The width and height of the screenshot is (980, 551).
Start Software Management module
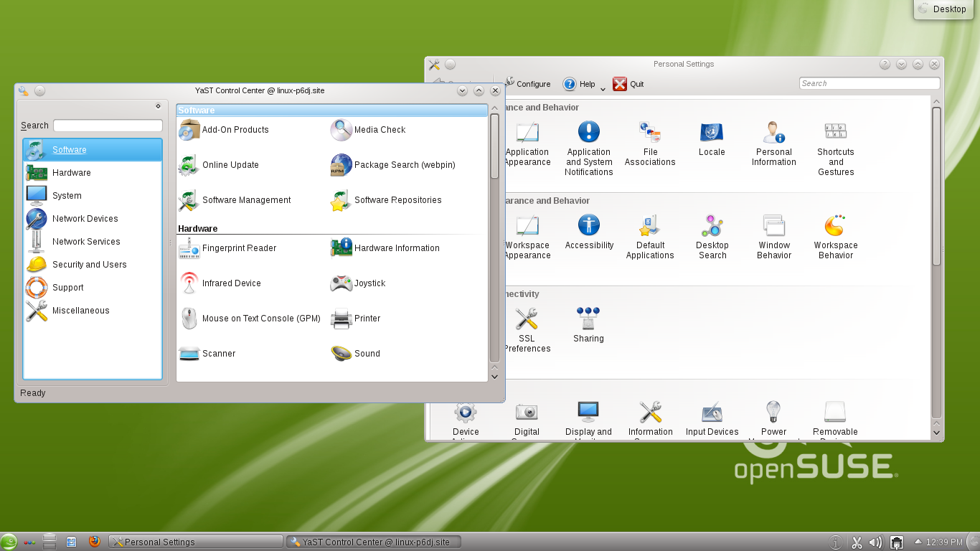[235, 200]
